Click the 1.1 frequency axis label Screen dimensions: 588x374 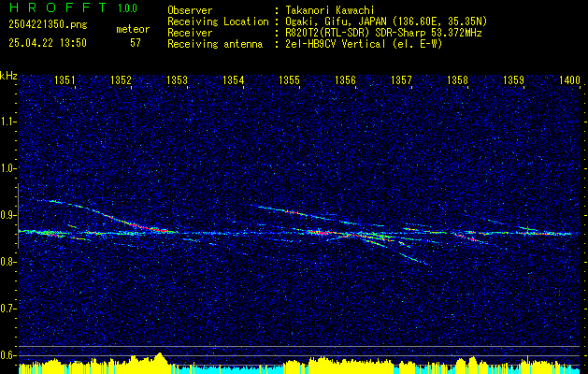(8, 122)
